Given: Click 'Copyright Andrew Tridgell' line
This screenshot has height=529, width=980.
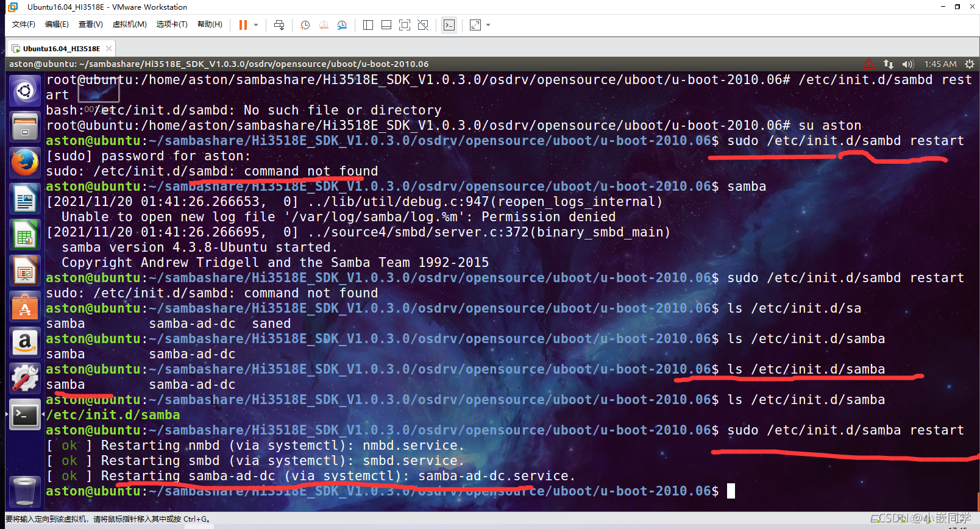Looking at the screenshot, I should pos(275,263).
